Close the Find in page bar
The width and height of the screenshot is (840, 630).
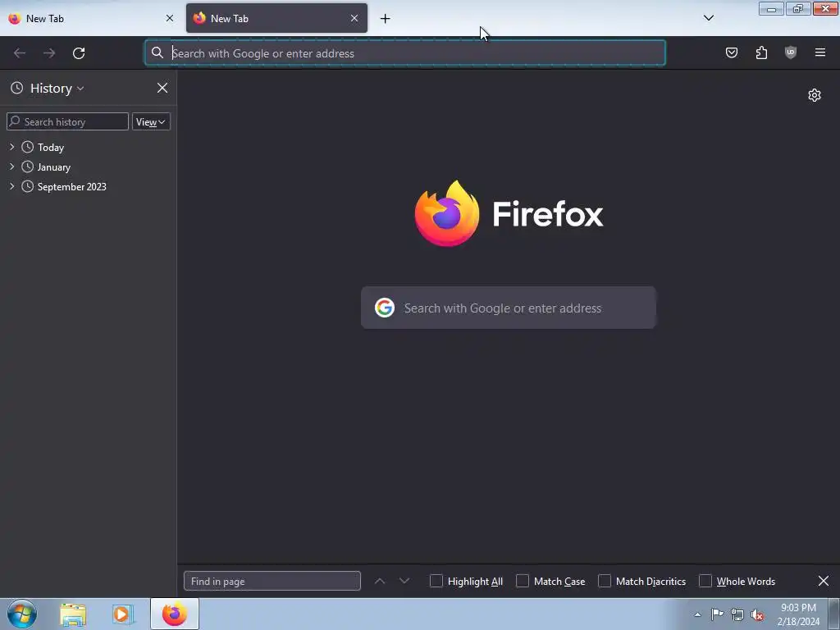(824, 581)
